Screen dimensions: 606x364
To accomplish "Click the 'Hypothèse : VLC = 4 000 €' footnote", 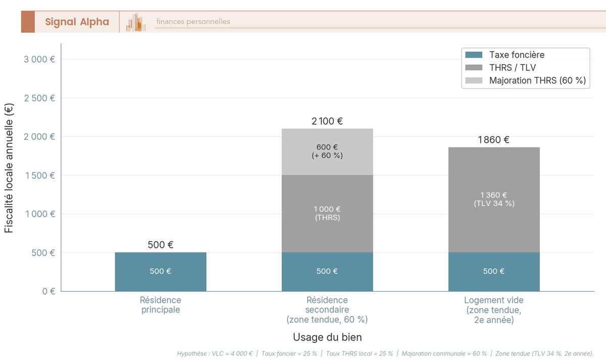I will [215, 353].
